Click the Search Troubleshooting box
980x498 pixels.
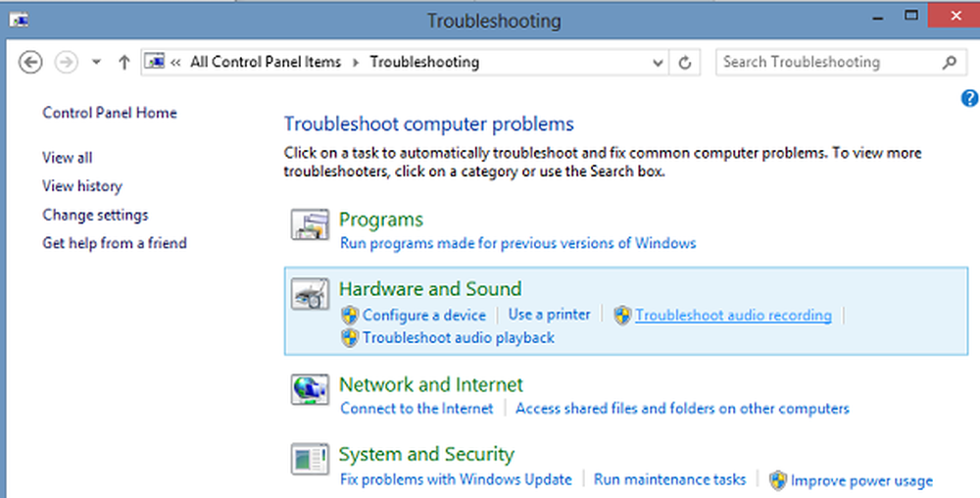tap(841, 62)
